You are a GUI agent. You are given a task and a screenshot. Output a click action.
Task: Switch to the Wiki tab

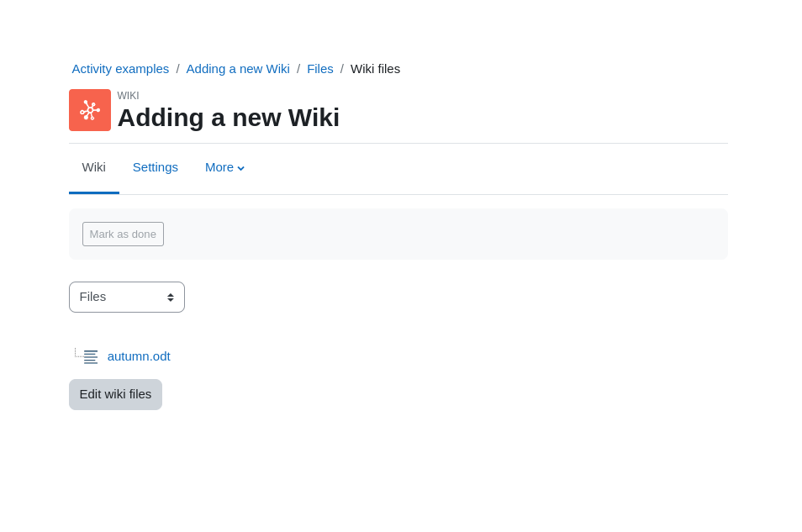(93, 167)
